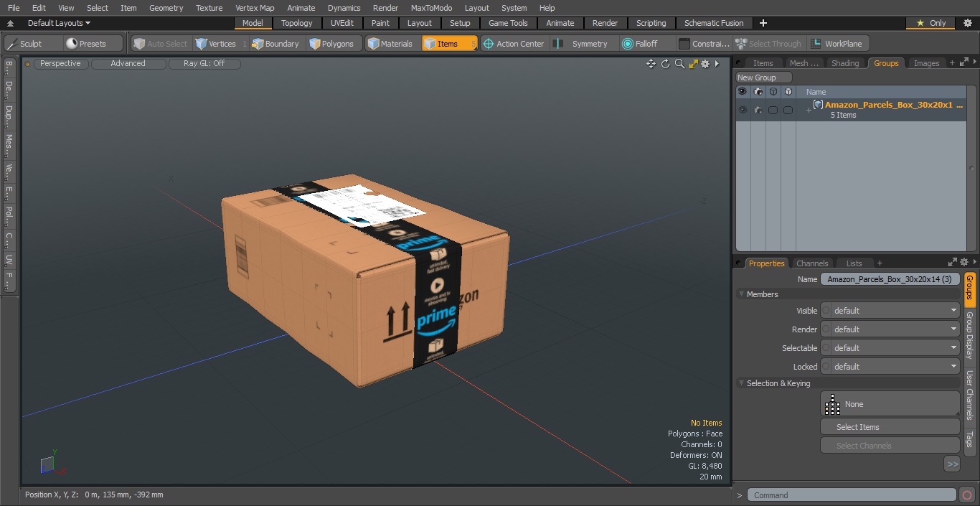The width and height of the screenshot is (980, 506).
Task: Click the groups list vertical scrollbar
Action: (972, 169)
